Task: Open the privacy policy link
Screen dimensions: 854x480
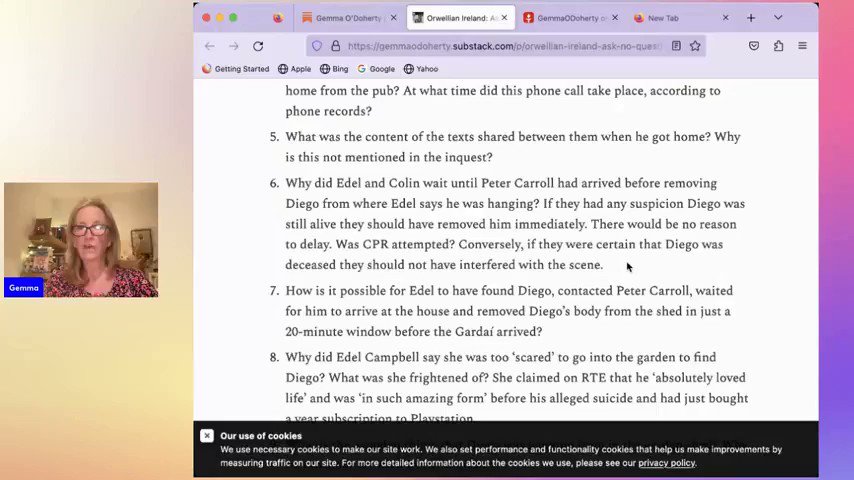Action: tap(667, 463)
